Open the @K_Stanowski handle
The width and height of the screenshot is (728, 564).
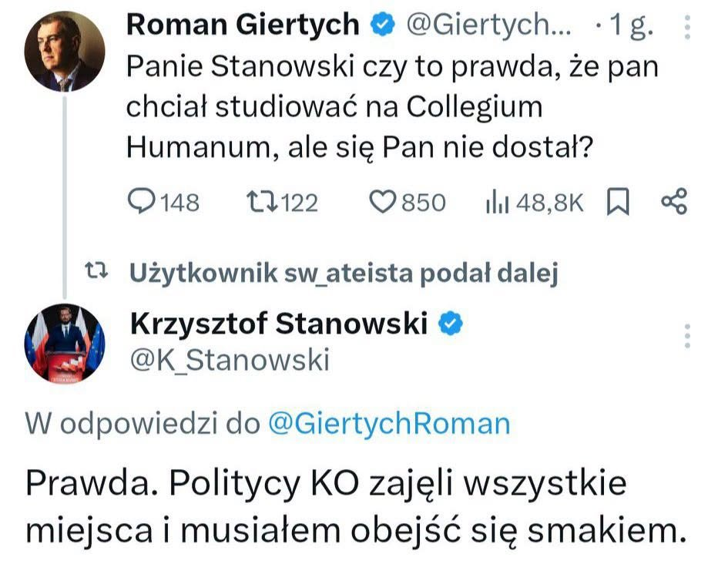pyautogui.click(x=230, y=360)
